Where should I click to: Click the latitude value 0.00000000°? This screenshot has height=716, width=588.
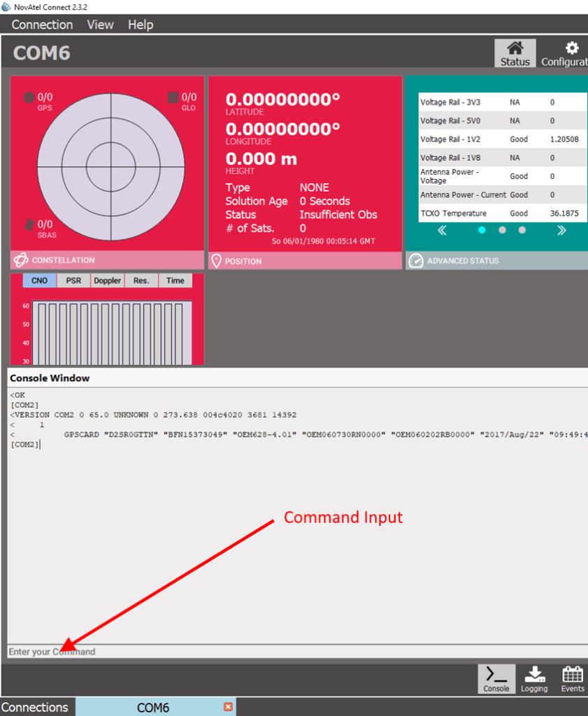click(x=283, y=99)
